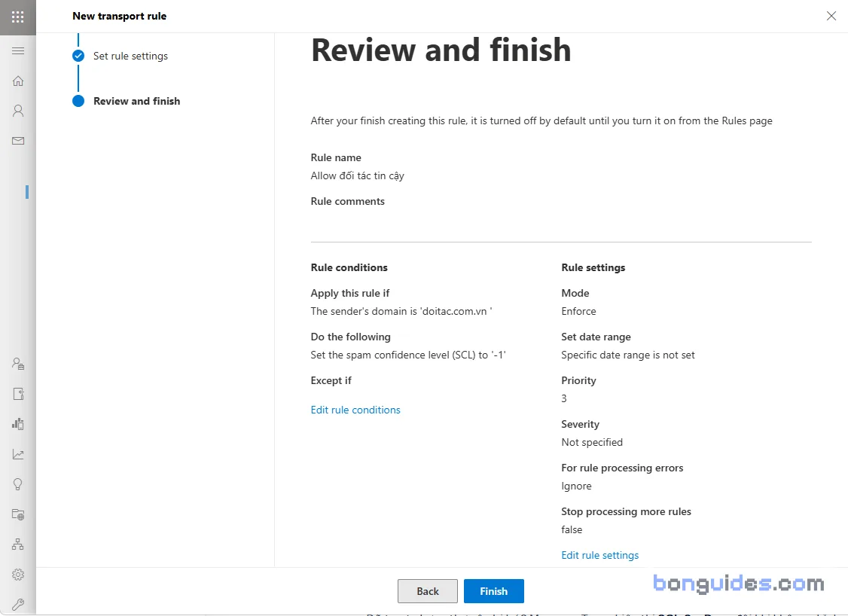Click the Finish button
Screen dimensions: 848x616
pyautogui.click(x=494, y=591)
